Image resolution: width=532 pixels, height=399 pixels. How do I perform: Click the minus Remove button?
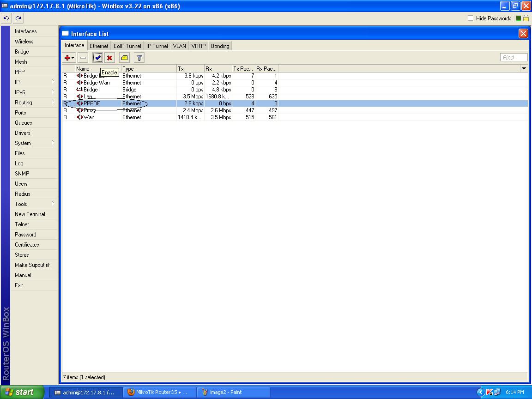pos(83,58)
